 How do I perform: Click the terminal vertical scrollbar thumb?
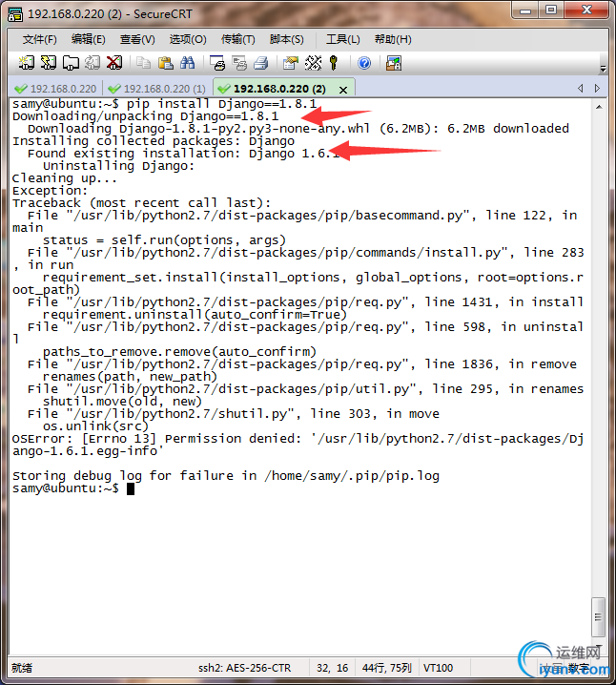[x=598, y=617]
